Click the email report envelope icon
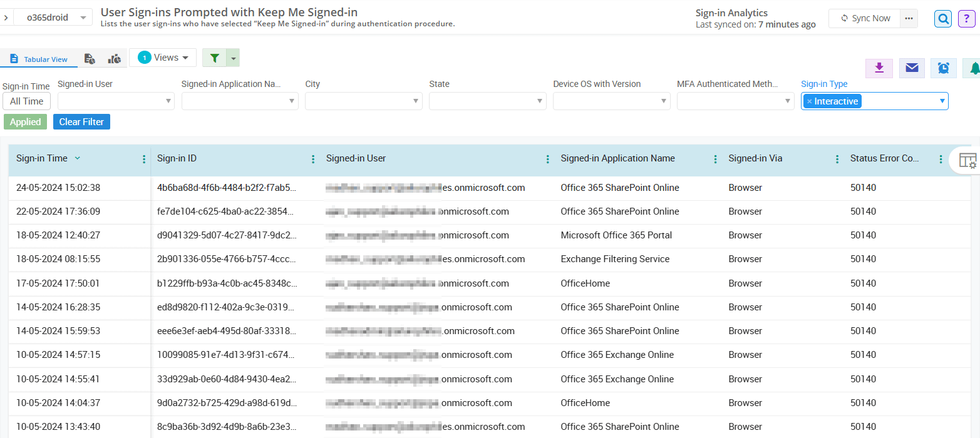The image size is (980, 438). [x=912, y=68]
